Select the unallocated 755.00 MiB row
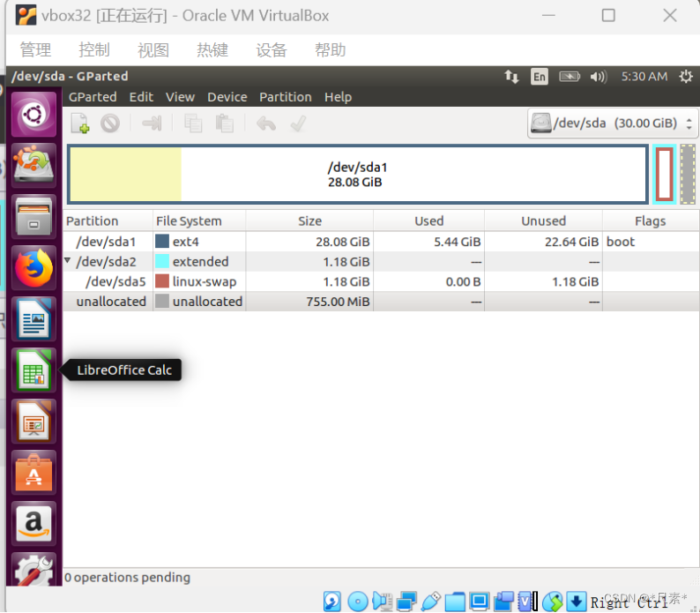This screenshot has width=700, height=613. (381, 302)
